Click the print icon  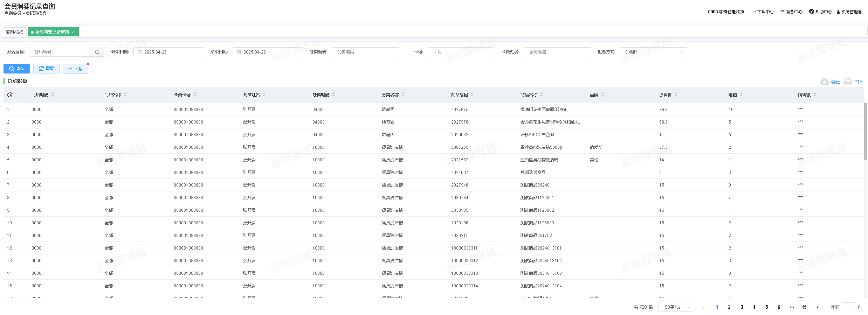pos(848,82)
